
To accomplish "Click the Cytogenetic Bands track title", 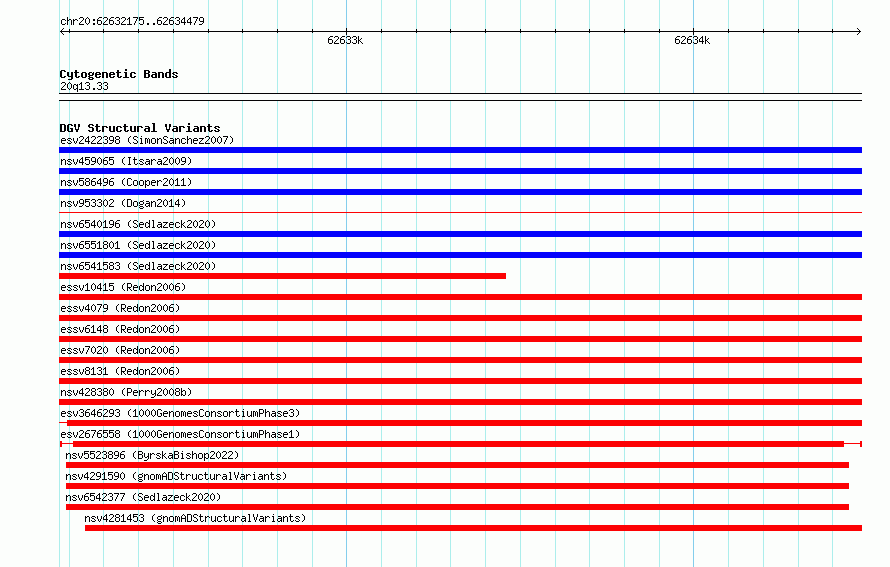I will (x=119, y=74).
